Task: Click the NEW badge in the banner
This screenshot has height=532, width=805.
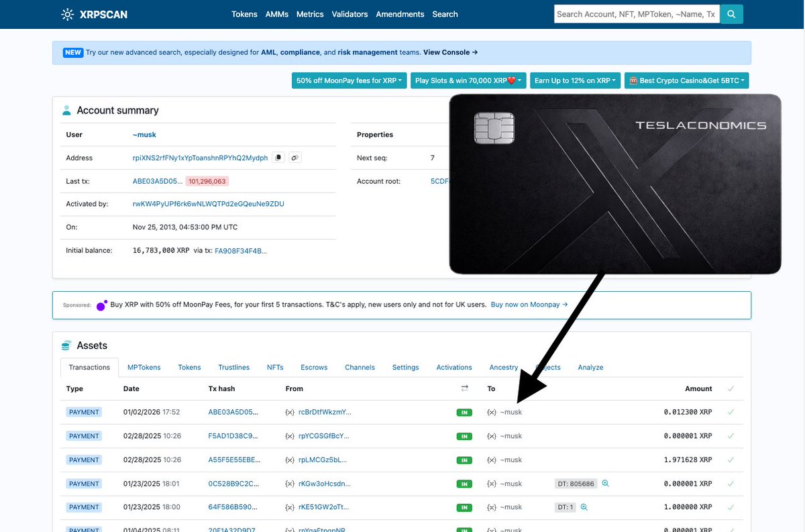Action: pyautogui.click(x=73, y=52)
